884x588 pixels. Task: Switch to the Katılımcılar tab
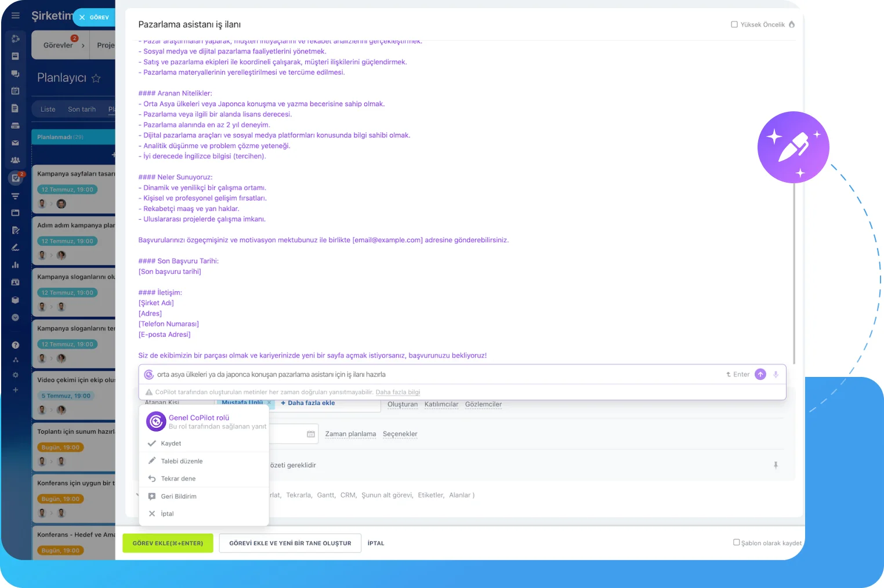(x=441, y=404)
